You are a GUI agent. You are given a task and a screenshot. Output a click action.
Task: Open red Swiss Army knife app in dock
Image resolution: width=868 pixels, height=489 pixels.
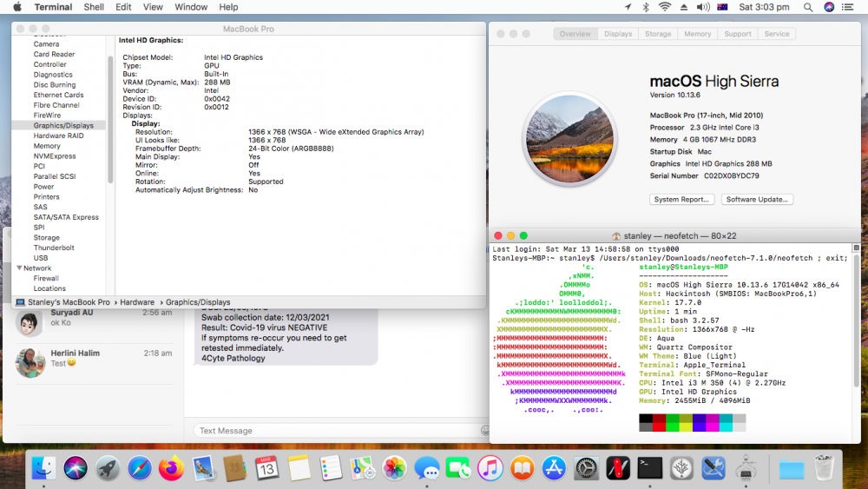(618, 468)
